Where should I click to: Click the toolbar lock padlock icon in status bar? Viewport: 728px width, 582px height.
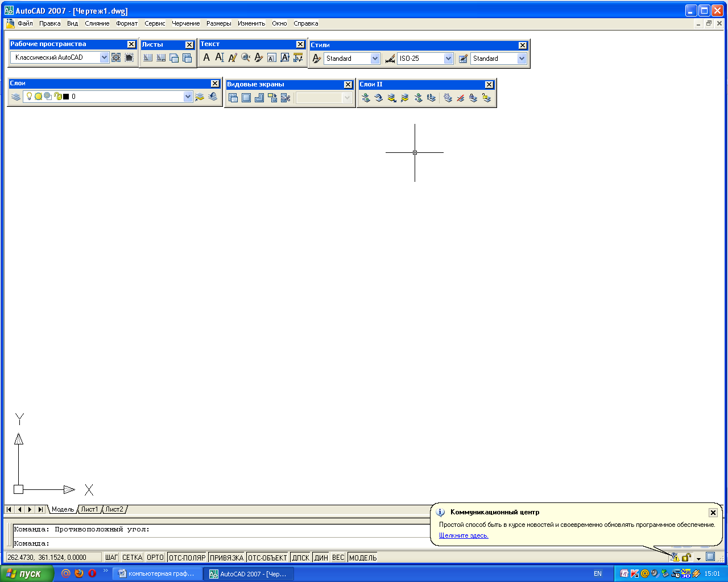pos(686,557)
